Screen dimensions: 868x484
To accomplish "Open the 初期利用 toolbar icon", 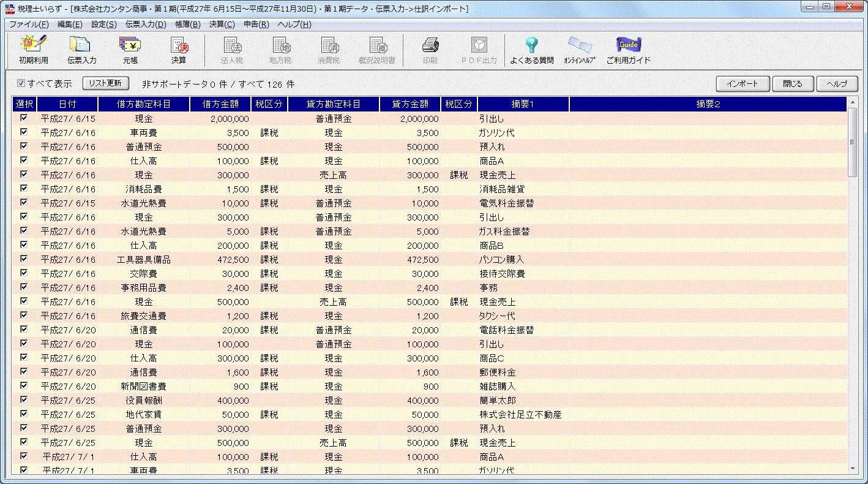I will point(33,50).
